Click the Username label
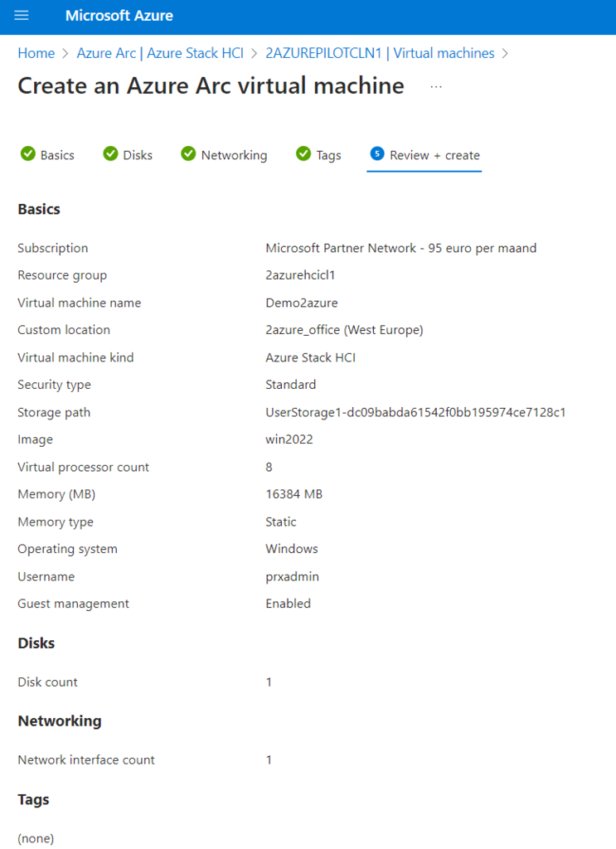Image resolution: width=616 pixels, height=849 pixels. pyautogui.click(x=46, y=577)
